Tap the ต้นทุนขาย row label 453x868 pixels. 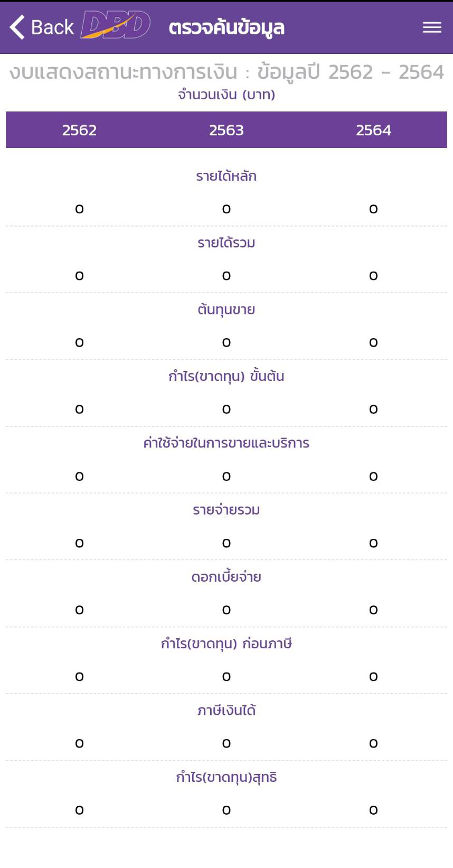(227, 309)
